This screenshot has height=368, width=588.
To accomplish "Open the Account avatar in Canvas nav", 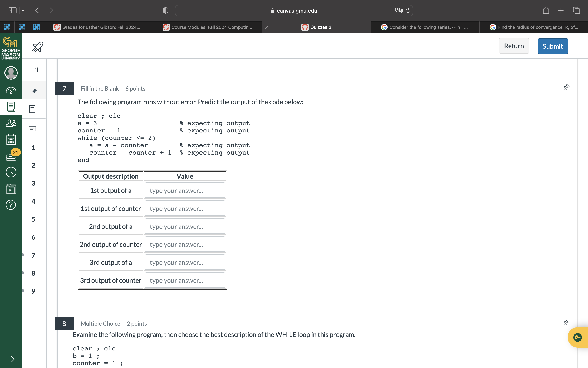I will pyautogui.click(x=11, y=73).
